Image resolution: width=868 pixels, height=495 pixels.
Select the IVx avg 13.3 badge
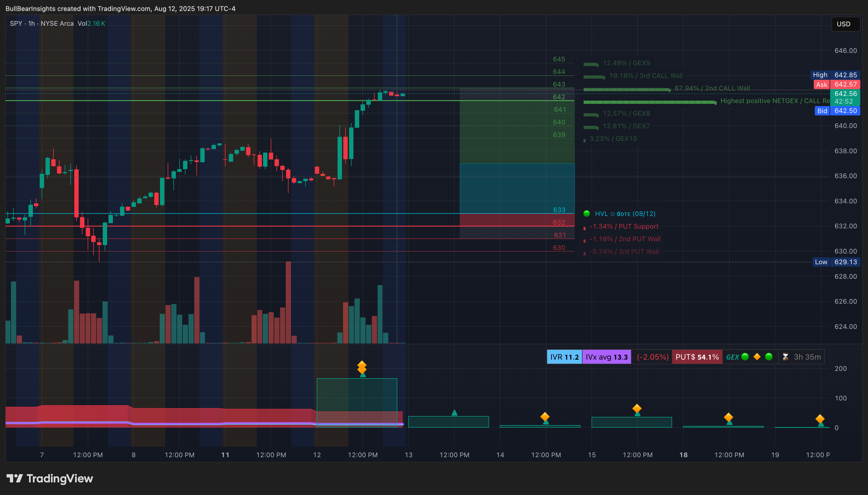coord(607,357)
